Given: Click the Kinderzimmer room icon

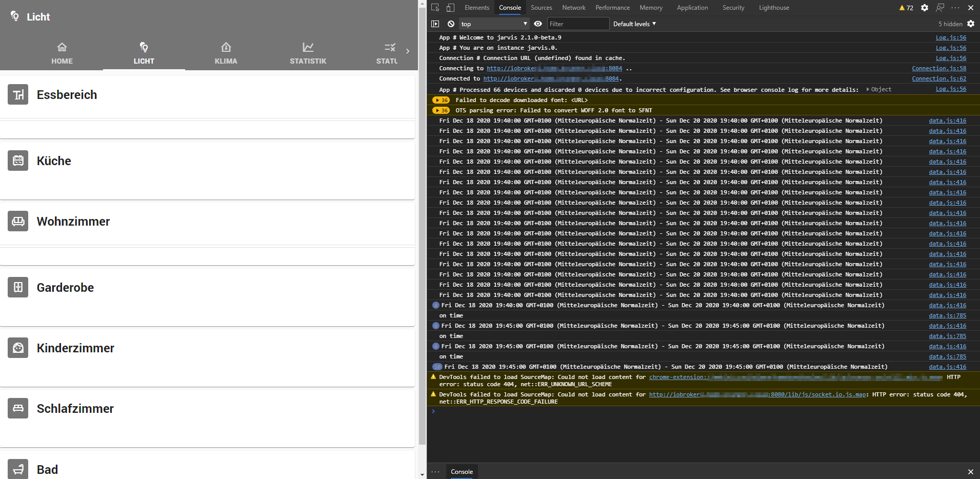Looking at the screenshot, I should coord(18,348).
